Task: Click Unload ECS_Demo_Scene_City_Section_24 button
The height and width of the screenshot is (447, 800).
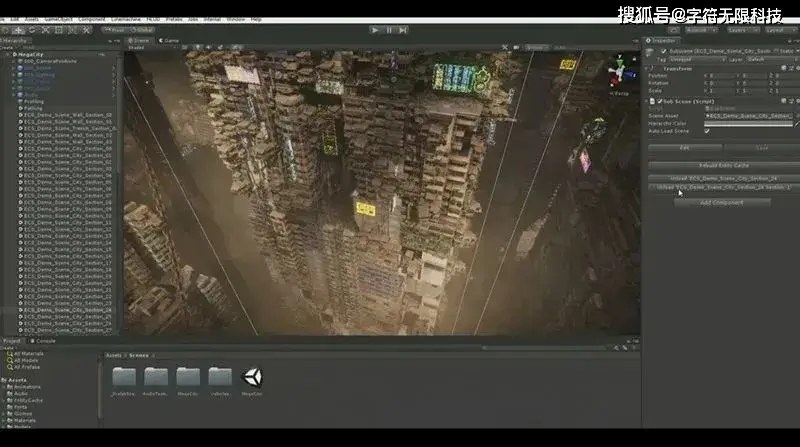Action: tap(724, 179)
